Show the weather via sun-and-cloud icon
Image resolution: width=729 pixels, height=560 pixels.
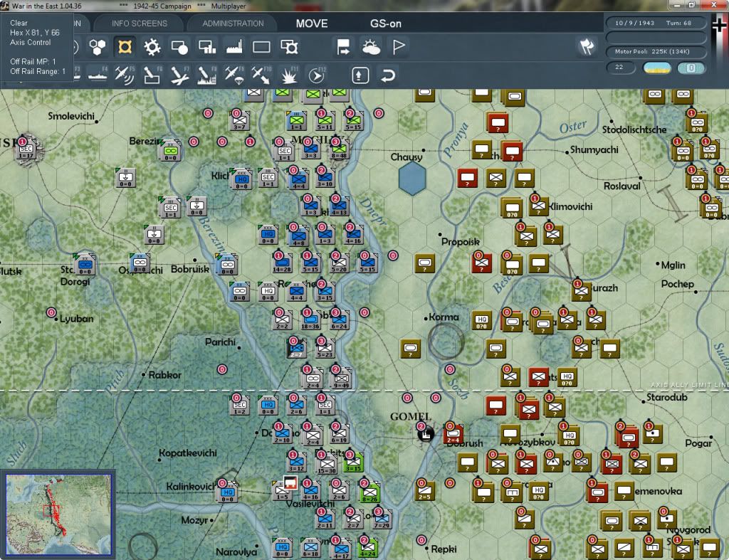371,47
